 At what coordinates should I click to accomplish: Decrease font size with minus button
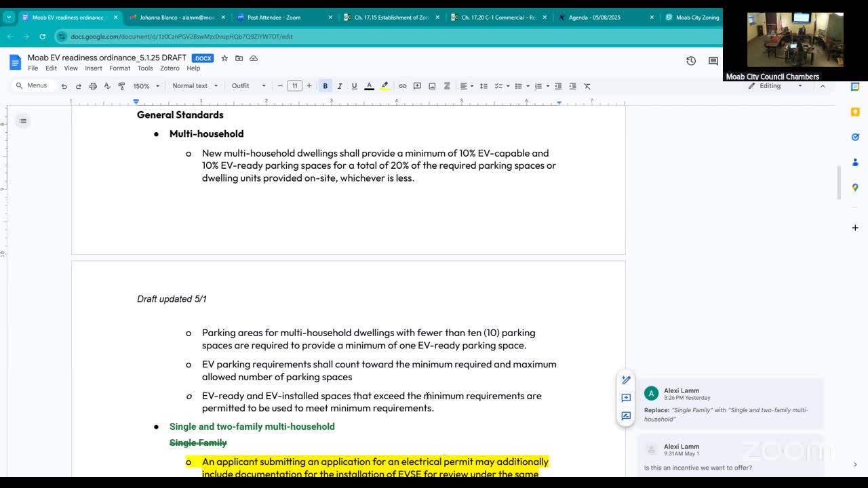tap(280, 86)
